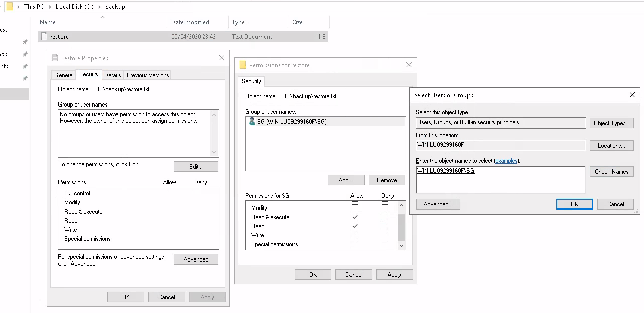Open the Previous Versions tab

(148, 75)
